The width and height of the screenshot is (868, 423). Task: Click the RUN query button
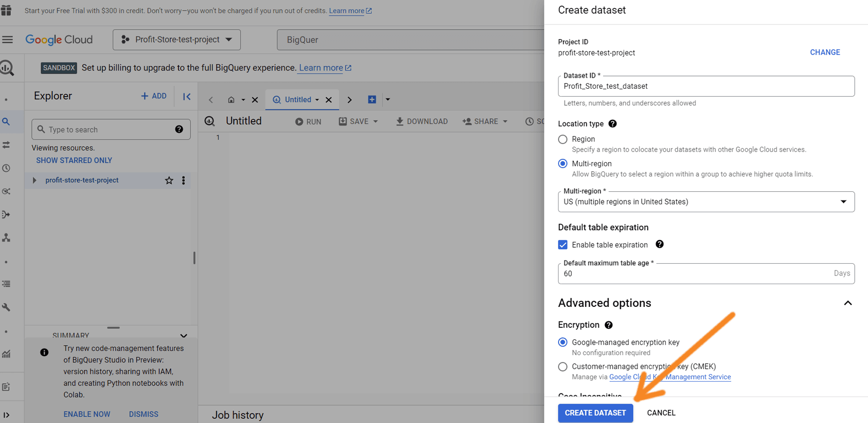(308, 122)
